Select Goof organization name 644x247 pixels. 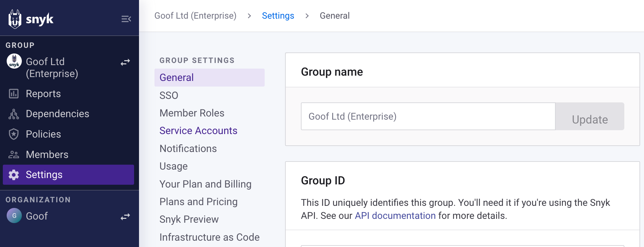click(37, 216)
